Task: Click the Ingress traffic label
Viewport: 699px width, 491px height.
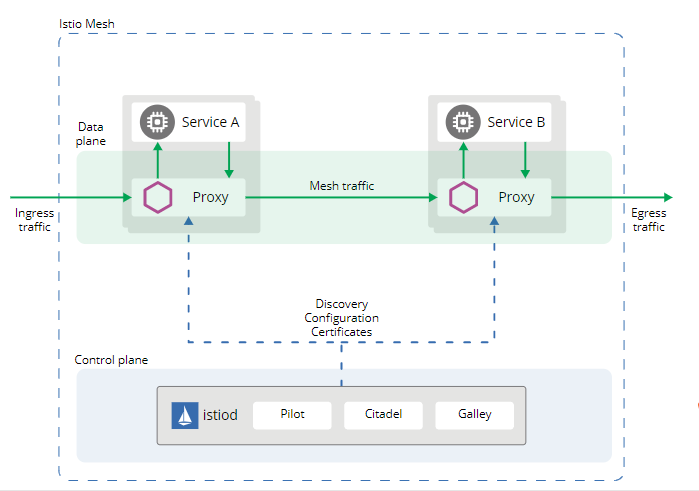Action: pos(34,220)
